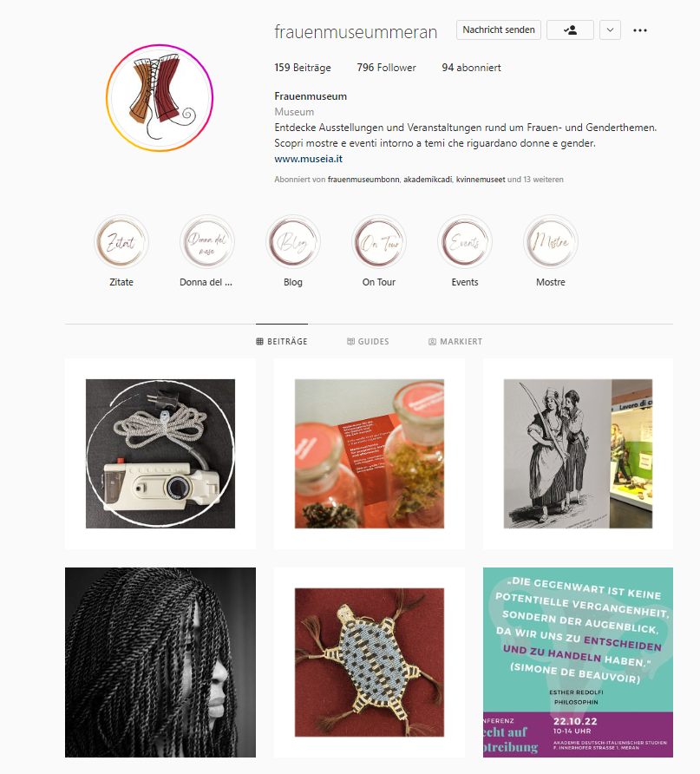The width and height of the screenshot is (700, 774).
Task: Click the corset profile picture story
Action: point(160,98)
